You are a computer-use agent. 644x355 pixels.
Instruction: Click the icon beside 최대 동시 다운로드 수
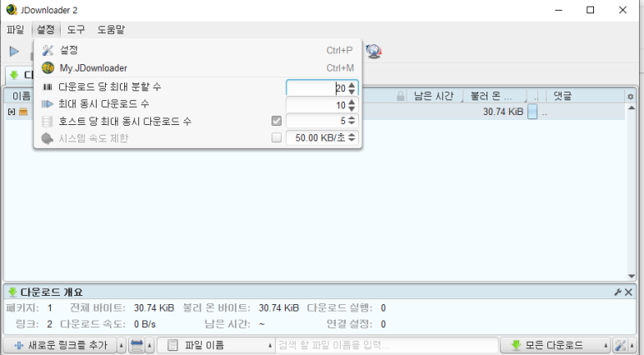point(47,104)
